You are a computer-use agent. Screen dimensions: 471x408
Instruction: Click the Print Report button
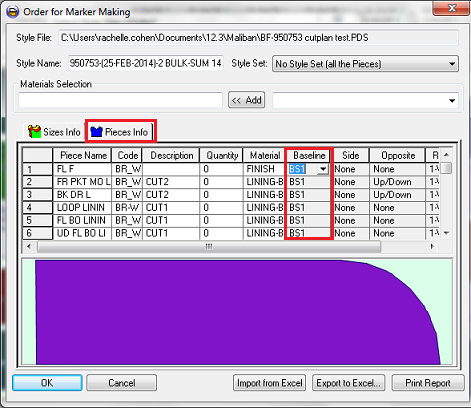point(428,383)
